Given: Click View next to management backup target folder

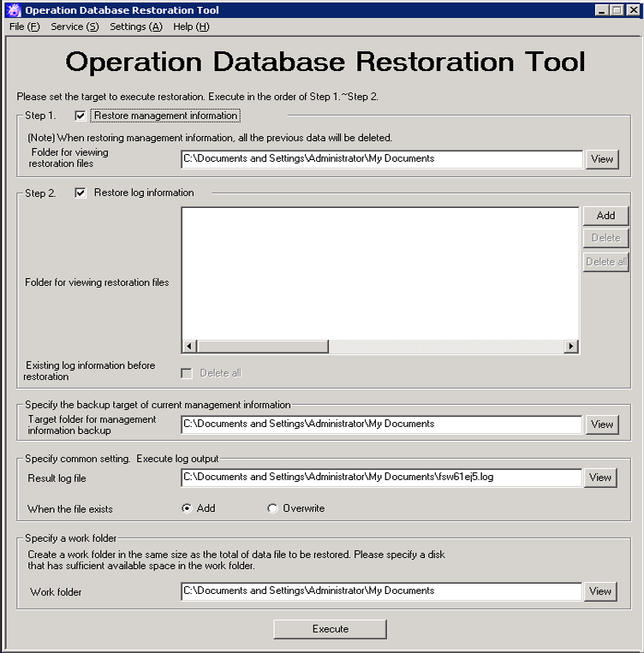Looking at the screenshot, I should click(x=602, y=424).
